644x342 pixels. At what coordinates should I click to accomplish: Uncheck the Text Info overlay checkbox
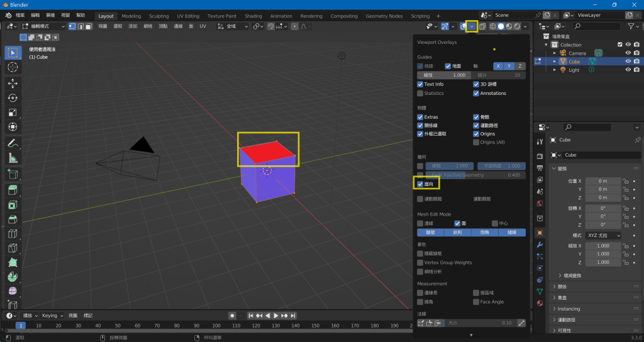(x=420, y=84)
